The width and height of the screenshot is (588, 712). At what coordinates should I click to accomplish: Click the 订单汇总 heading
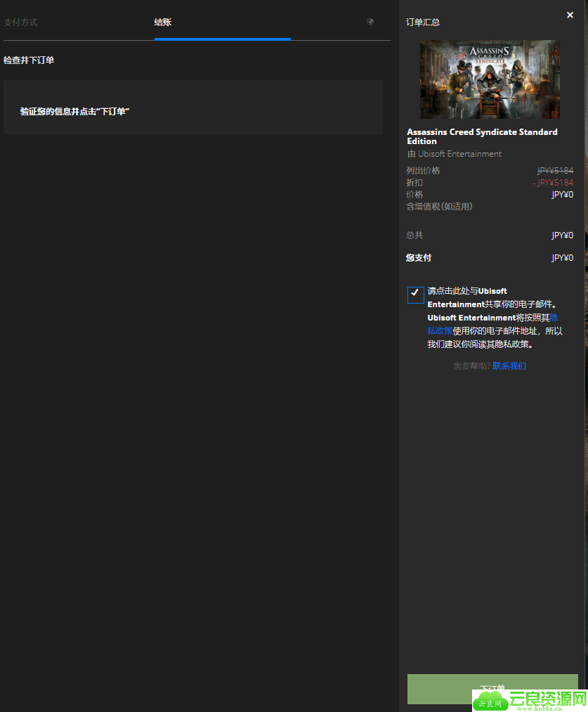[423, 22]
